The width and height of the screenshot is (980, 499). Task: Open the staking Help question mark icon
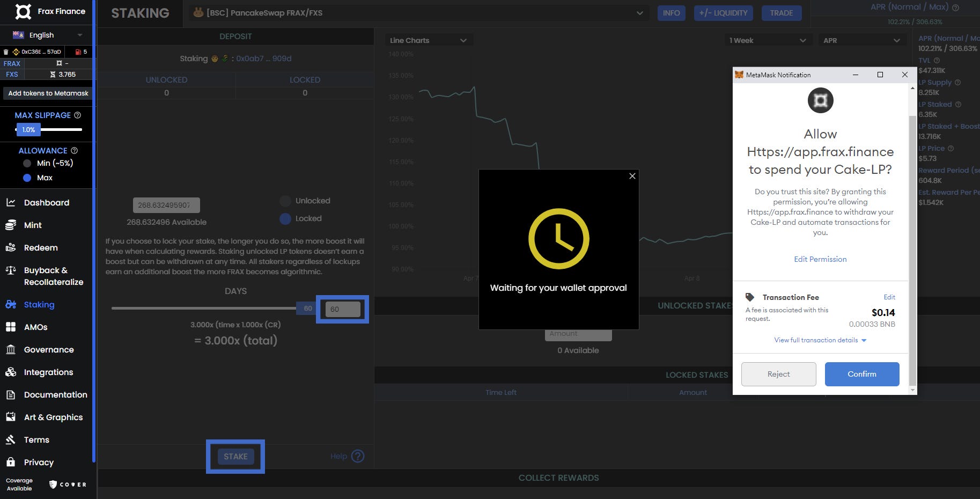tap(358, 456)
